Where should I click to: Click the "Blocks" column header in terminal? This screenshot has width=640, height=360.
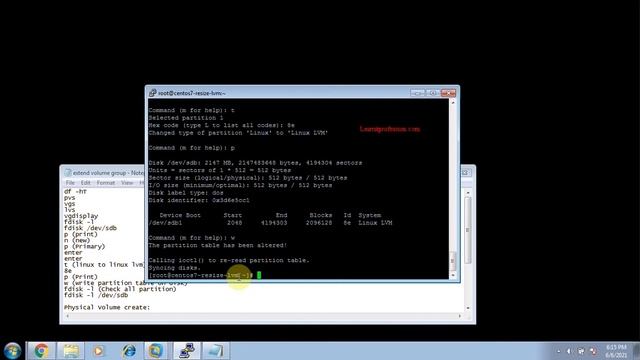tap(320, 215)
